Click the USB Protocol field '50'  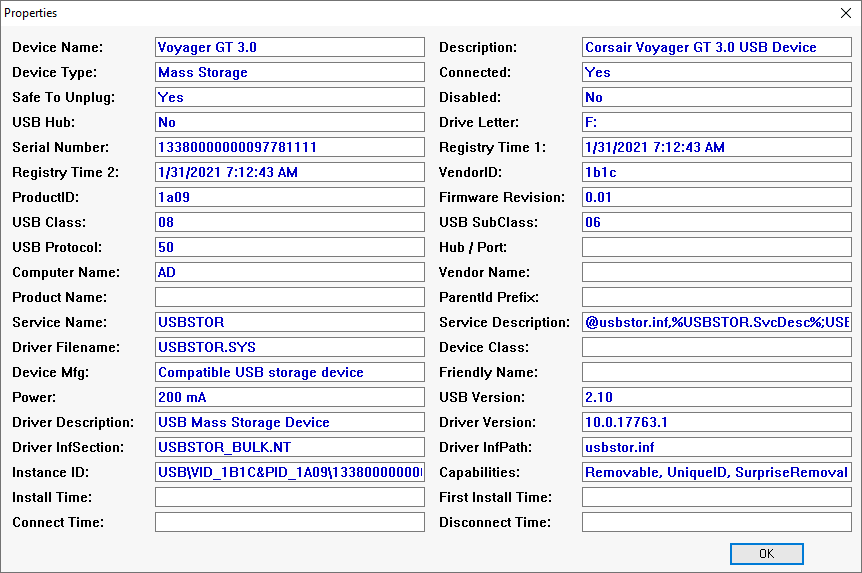[290, 247]
